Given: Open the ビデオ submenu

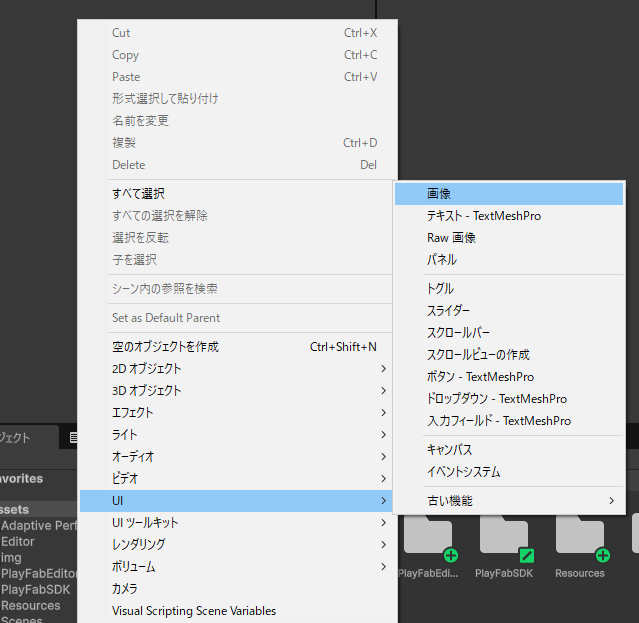Looking at the screenshot, I should coord(236,479).
